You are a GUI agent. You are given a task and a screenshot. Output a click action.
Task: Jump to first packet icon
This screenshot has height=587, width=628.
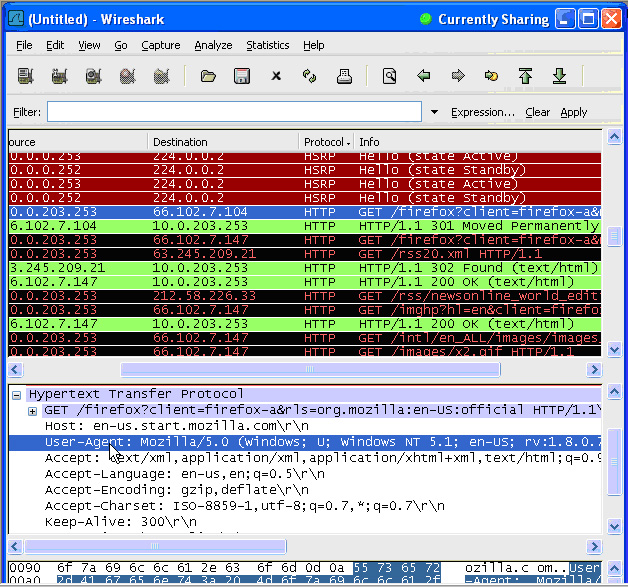pyautogui.click(x=525, y=76)
